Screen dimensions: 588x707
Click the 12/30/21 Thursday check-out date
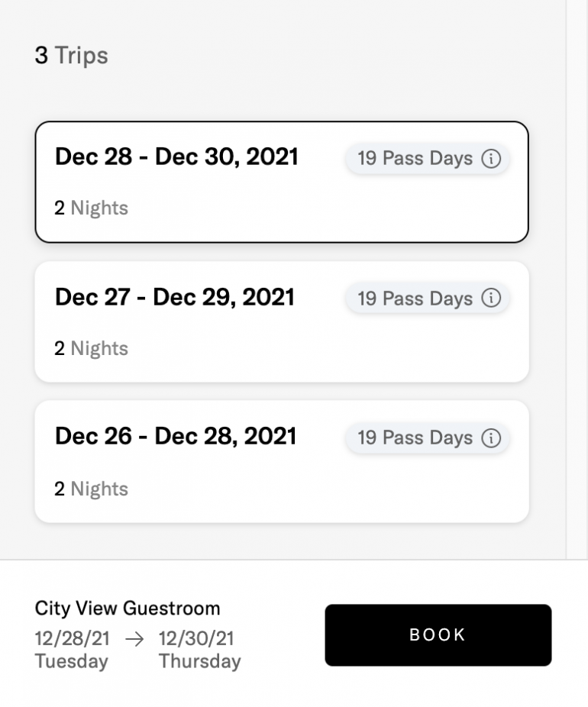(x=199, y=649)
